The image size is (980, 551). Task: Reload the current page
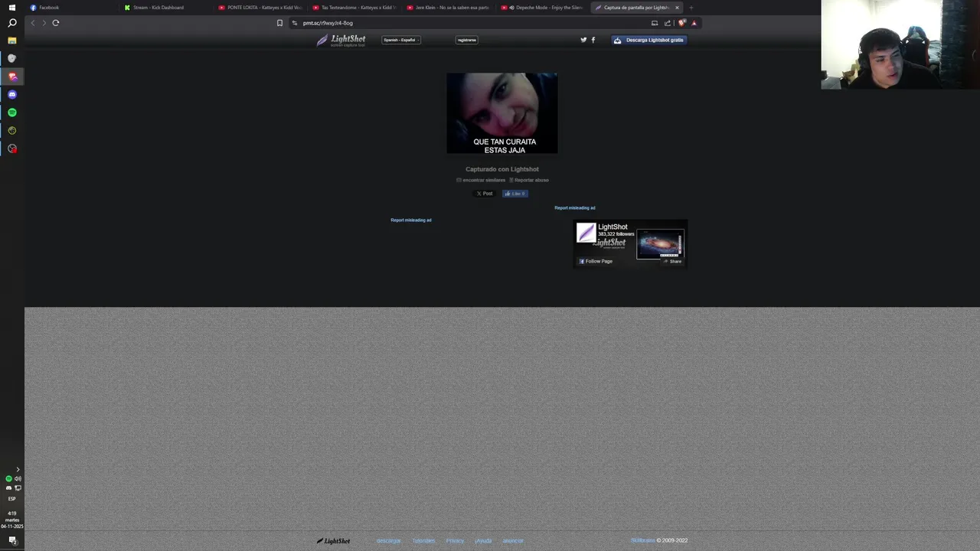pyautogui.click(x=56, y=23)
